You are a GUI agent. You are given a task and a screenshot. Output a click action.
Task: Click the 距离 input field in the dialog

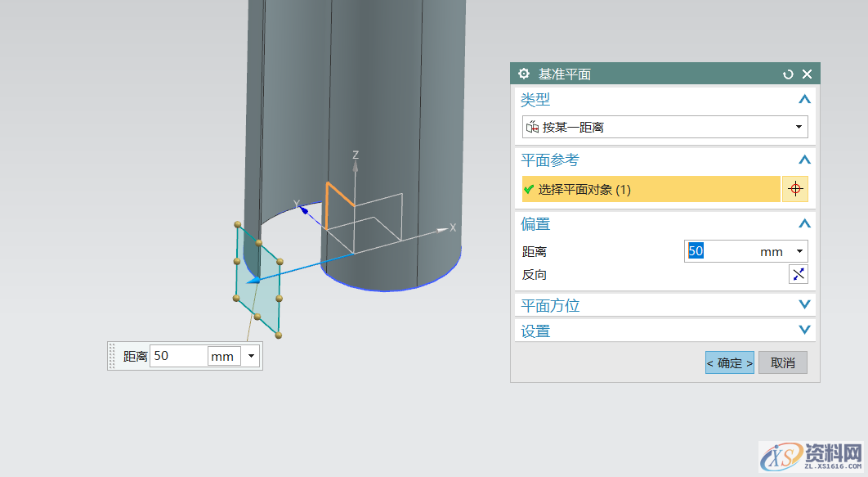click(x=721, y=252)
